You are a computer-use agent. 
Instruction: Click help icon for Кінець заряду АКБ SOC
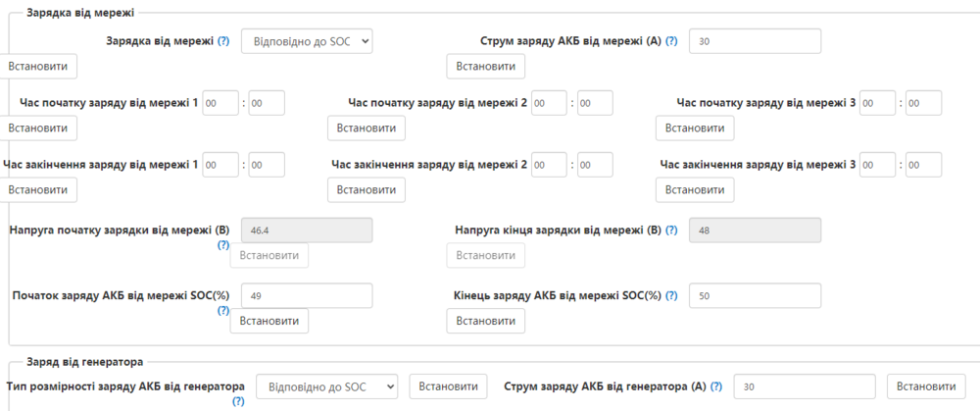point(671,295)
